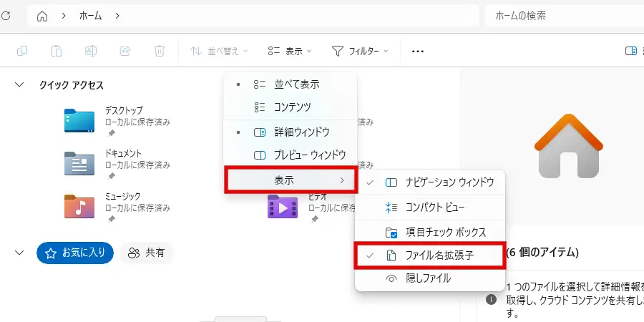
Task: Choose コンテンツ layout in the view menu
Action: (290, 107)
